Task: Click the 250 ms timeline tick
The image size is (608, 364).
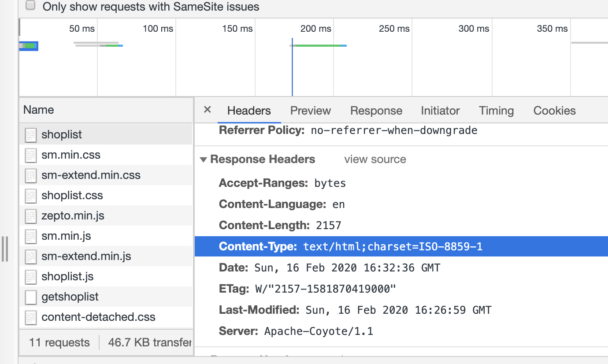Action: [x=394, y=29]
